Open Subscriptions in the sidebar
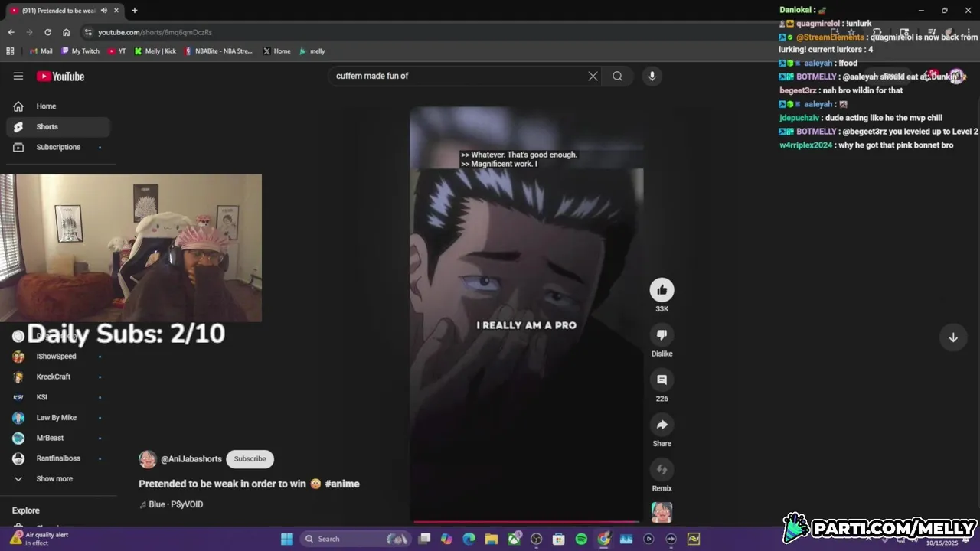Screen dimensions: 980x551 pos(58,147)
